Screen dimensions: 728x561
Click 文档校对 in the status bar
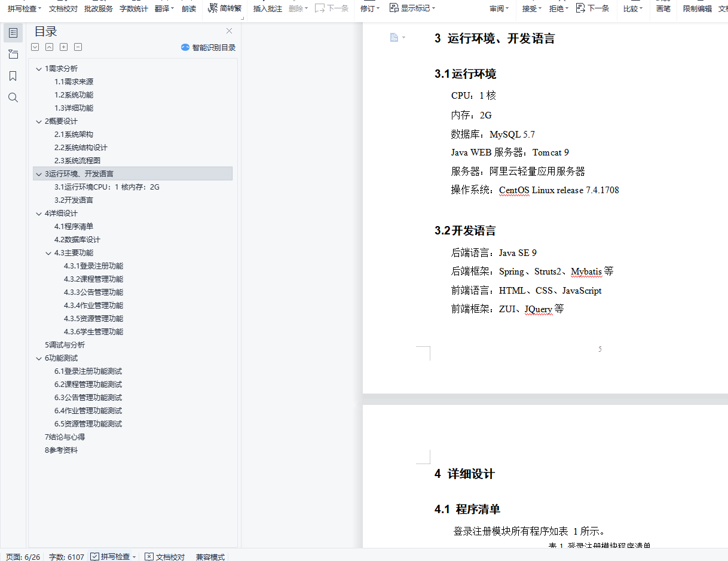point(165,557)
